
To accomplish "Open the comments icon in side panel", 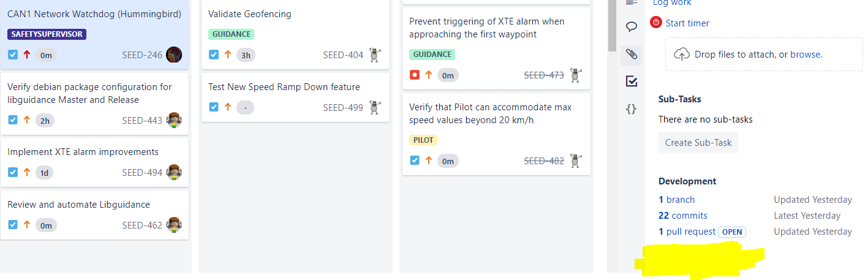I will (632, 26).
